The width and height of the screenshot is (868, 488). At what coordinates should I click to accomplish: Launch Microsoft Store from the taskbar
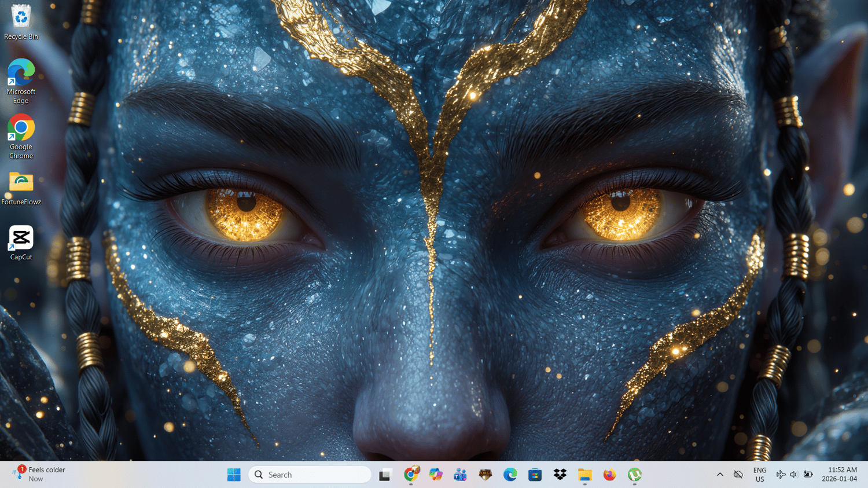(x=535, y=475)
